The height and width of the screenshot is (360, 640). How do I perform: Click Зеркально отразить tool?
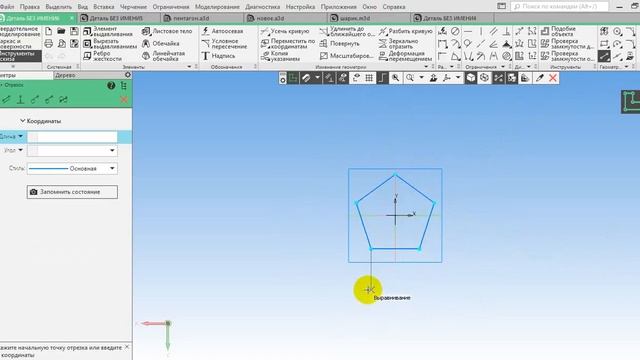[398, 44]
